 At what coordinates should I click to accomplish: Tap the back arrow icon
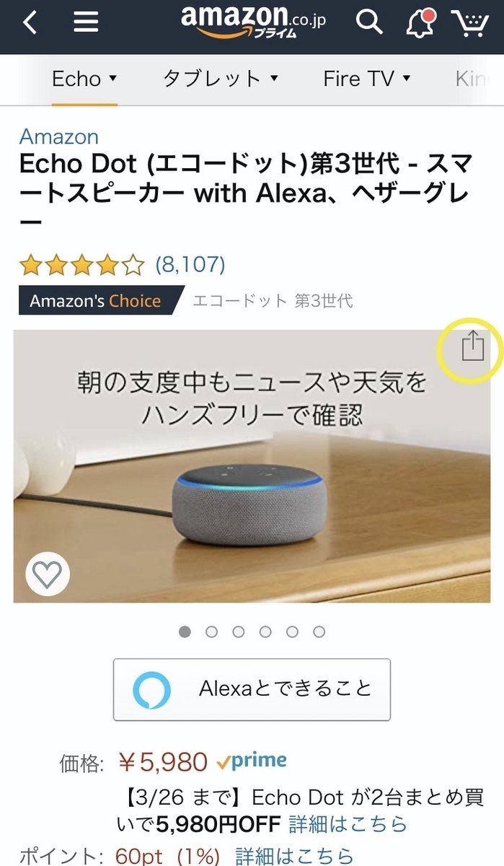click(29, 23)
